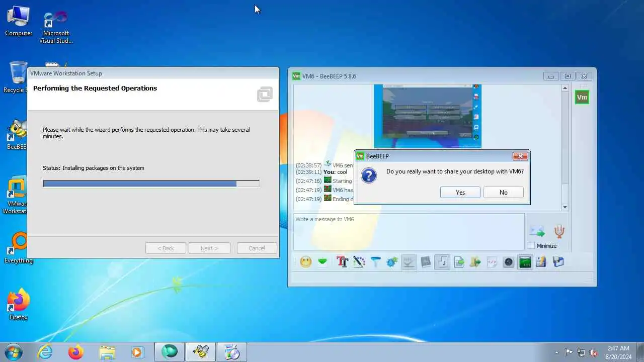Click the green round app icon on taskbar
Image resolution: width=644 pixels, height=362 pixels.
click(x=170, y=352)
